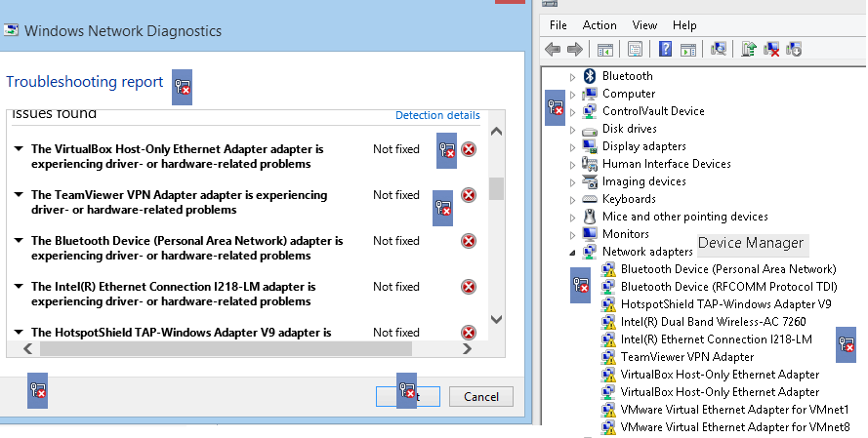The height and width of the screenshot is (438, 868).
Task: Toggle the show/hide console tree icon
Action: (x=605, y=49)
